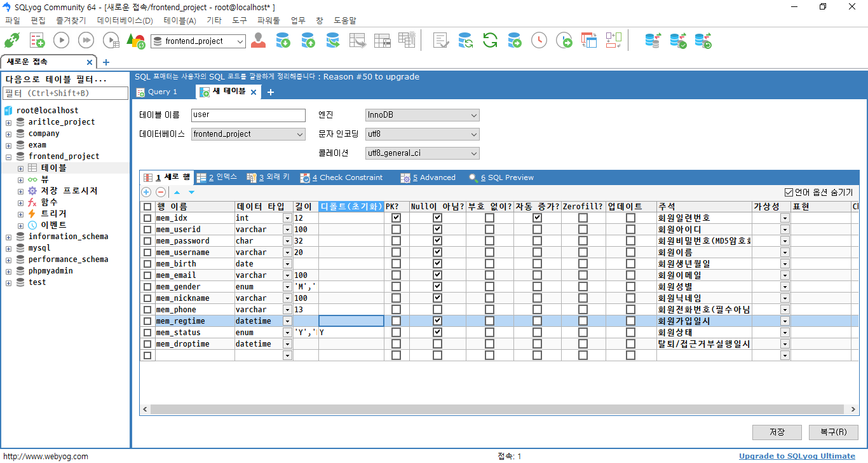Click stacked databases with green clock icon

click(x=703, y=41)
